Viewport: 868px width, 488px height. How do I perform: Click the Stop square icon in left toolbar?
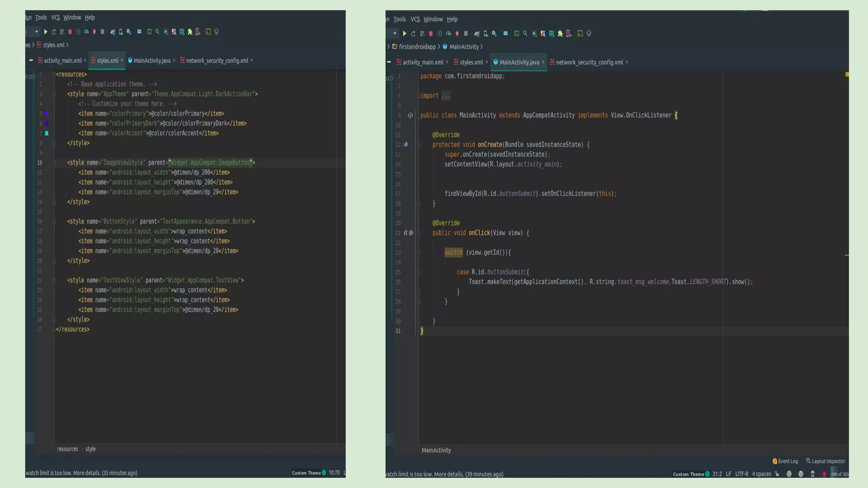(x=102, y=32)
